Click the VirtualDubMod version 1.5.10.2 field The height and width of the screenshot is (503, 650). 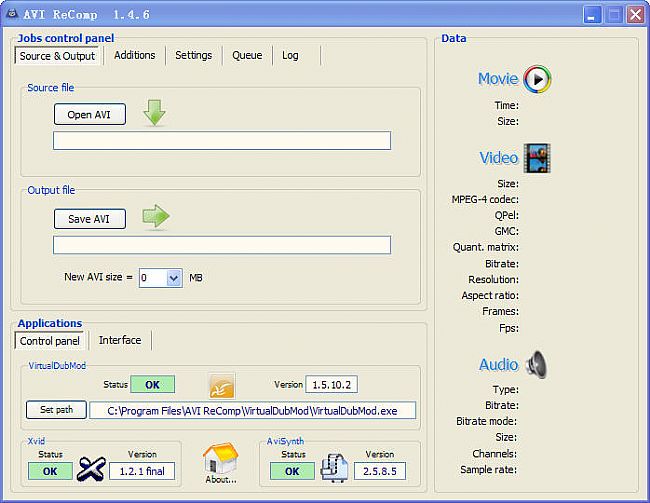tap(331, 385)
